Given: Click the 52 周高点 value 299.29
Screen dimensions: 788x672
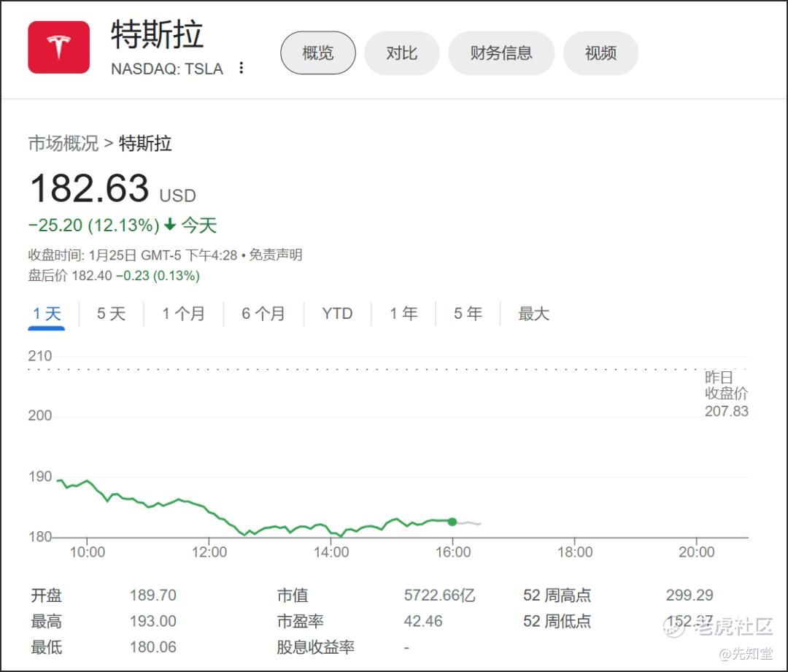Looking at the screenshot, I should coord(689,595).
